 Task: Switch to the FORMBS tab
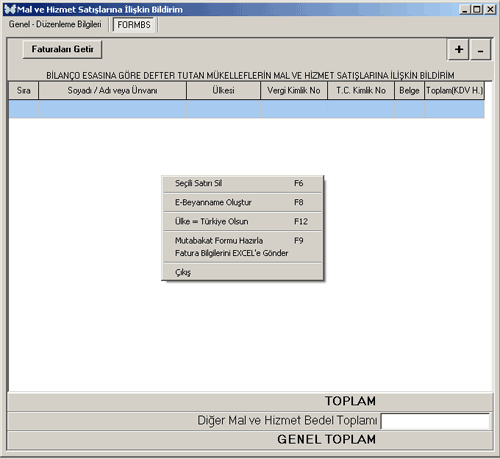134,25
